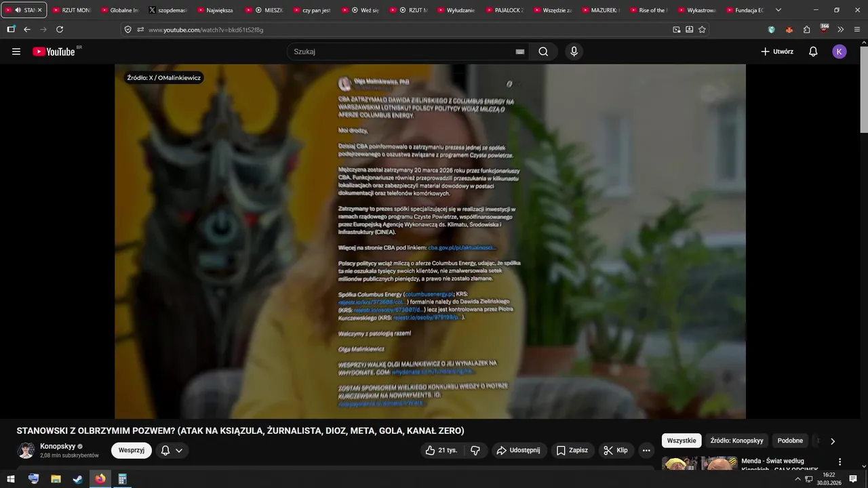Open YouTube notifications bell in header
The height and width of the screenshot is (488, 868).
tap(813, 52)
